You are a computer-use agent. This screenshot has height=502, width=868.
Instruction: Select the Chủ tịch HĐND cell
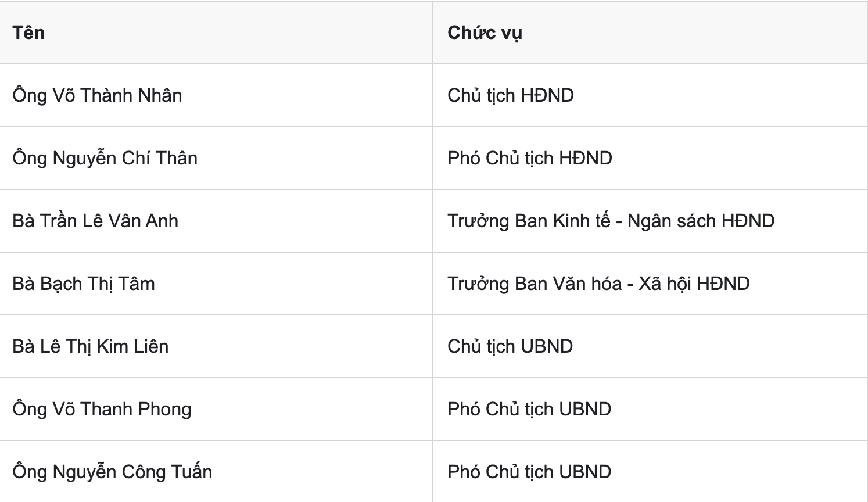click(511, 95)
